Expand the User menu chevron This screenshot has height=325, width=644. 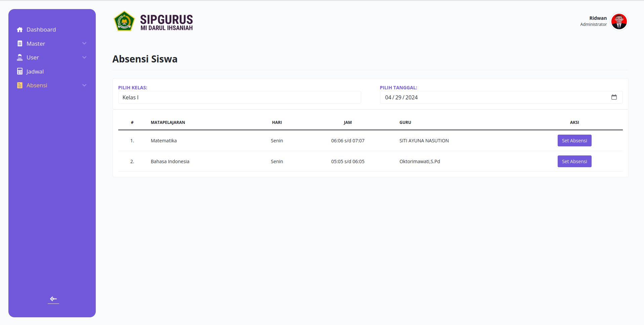pos(84,57)
